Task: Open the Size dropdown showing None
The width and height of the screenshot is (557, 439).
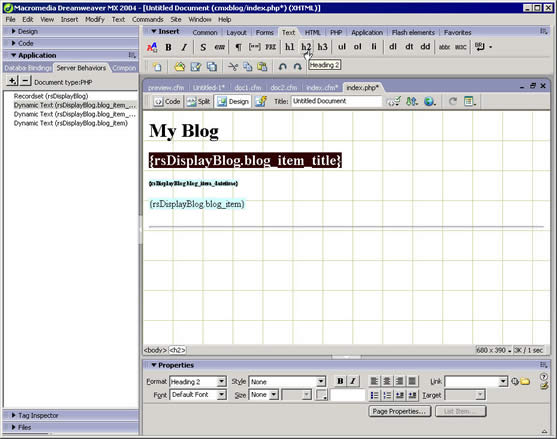Action: [x=274, y=395]
